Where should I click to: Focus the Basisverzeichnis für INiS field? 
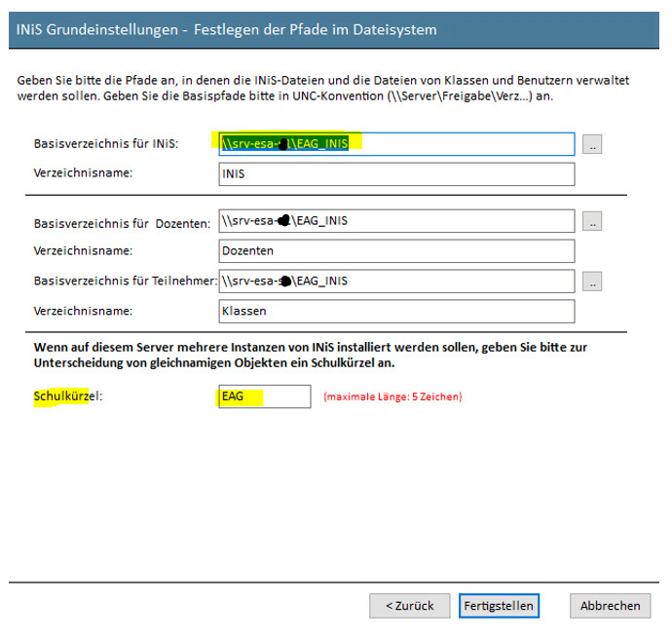[396, 144]
